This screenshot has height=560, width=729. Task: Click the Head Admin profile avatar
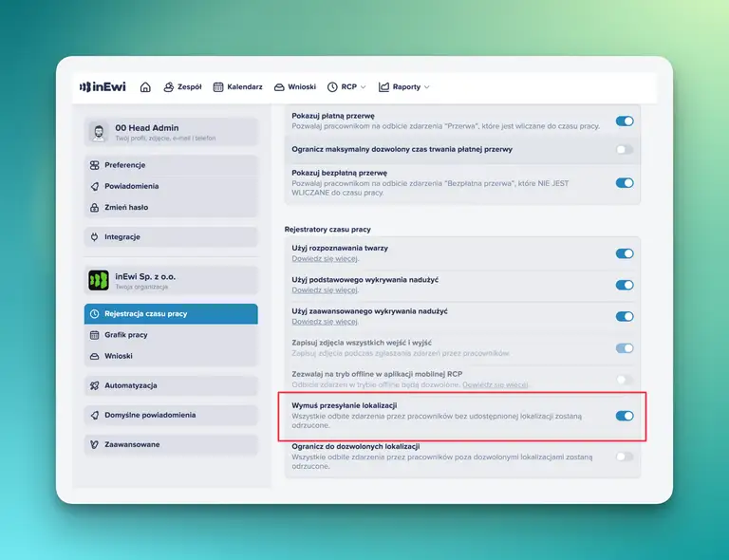pyautogui.click(x=99, y=132)
